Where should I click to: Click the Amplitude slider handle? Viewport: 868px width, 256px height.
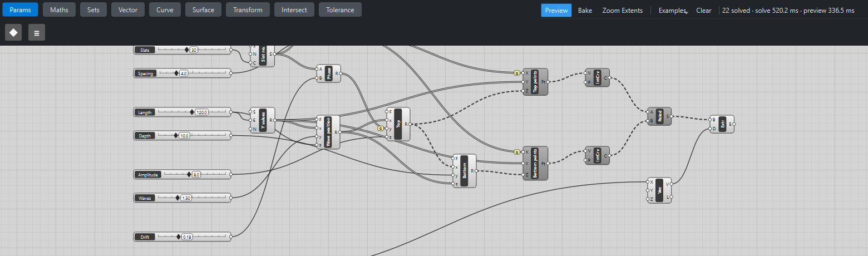[x=189, y=174]
